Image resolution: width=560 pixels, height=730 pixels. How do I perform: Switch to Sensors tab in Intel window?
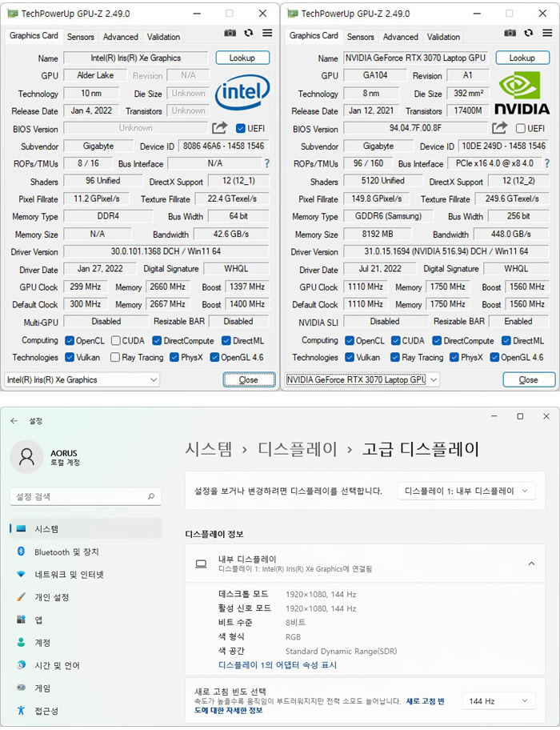80,37
